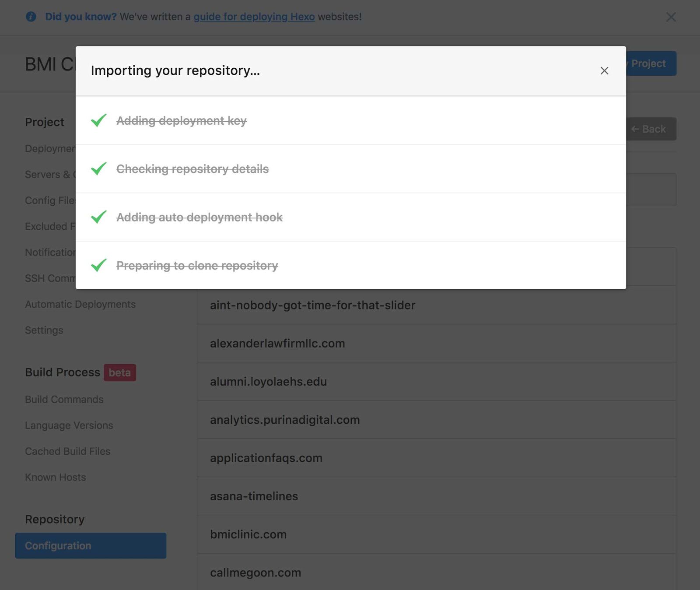
Task: Select alexanderlawfirmllc.com repository
Action: pyautogui.click(x=437, y=343)
